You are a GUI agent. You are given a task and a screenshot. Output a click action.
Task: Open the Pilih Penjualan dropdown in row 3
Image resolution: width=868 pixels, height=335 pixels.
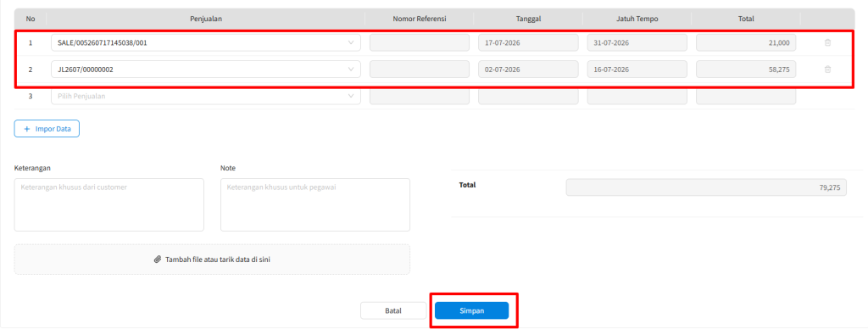206,96
